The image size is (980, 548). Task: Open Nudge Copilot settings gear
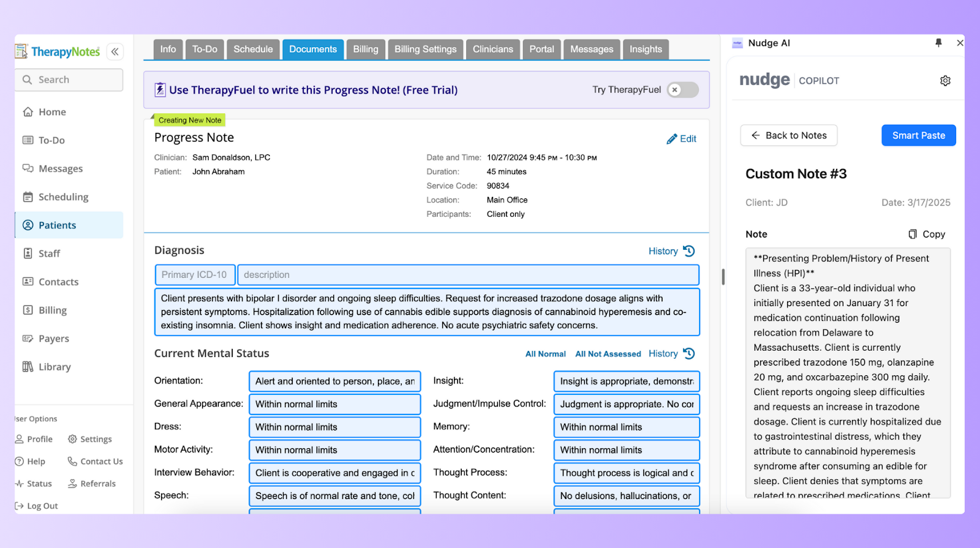click(945, 81)
